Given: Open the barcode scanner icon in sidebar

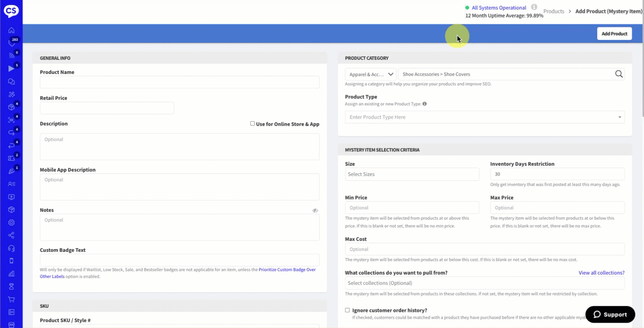Looking at the screenshot, I should click(x=11, y=120).
